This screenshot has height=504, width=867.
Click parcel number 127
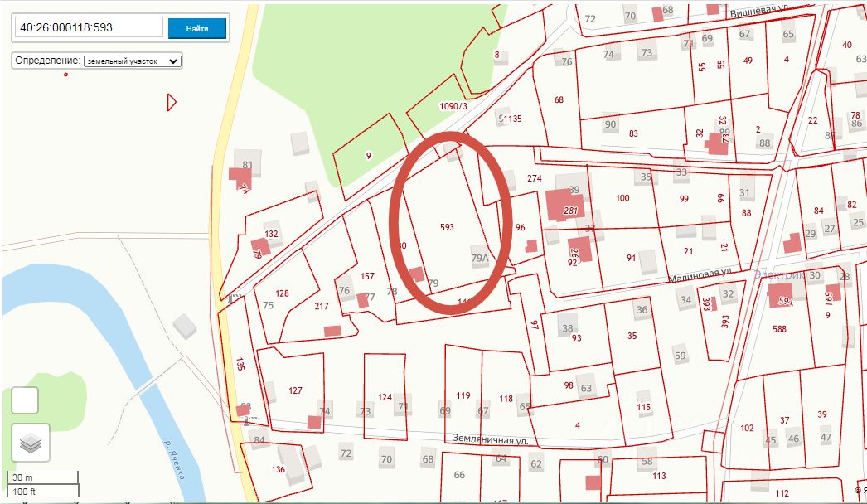pyautogui.click(x=295, y=390)
